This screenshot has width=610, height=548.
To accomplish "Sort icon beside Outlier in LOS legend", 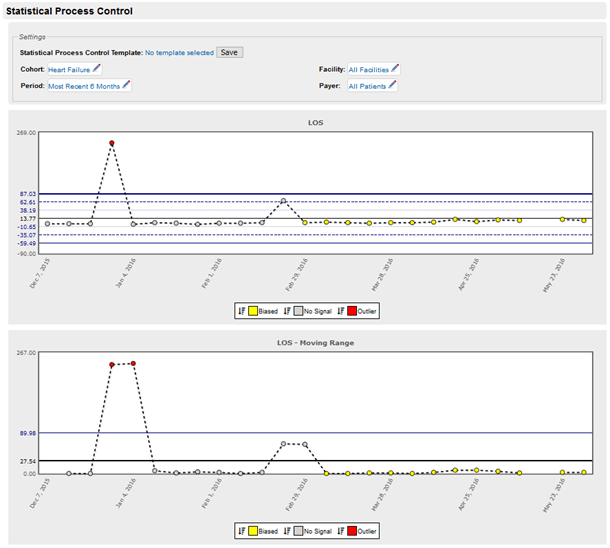I will click(x=341, y=311).
